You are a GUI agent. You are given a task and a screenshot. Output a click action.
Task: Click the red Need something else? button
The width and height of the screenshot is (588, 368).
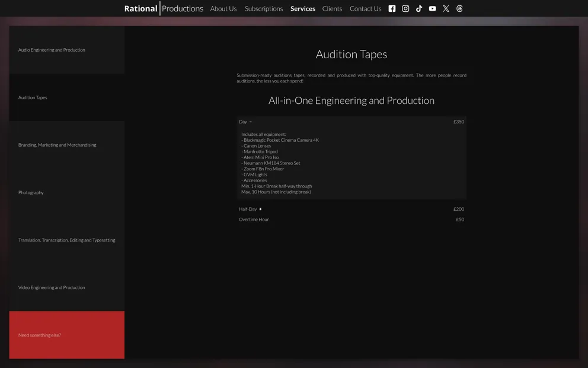[66, 335]
